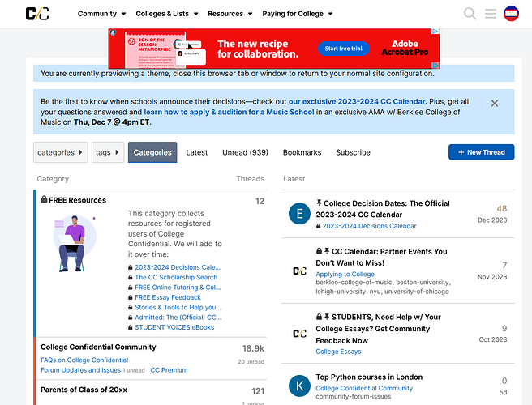This screenshot has height=405, width=532.
Task: Open FREE Online Tutoring & Col... link
Action: pyautogui.click(x=178, y=288)
